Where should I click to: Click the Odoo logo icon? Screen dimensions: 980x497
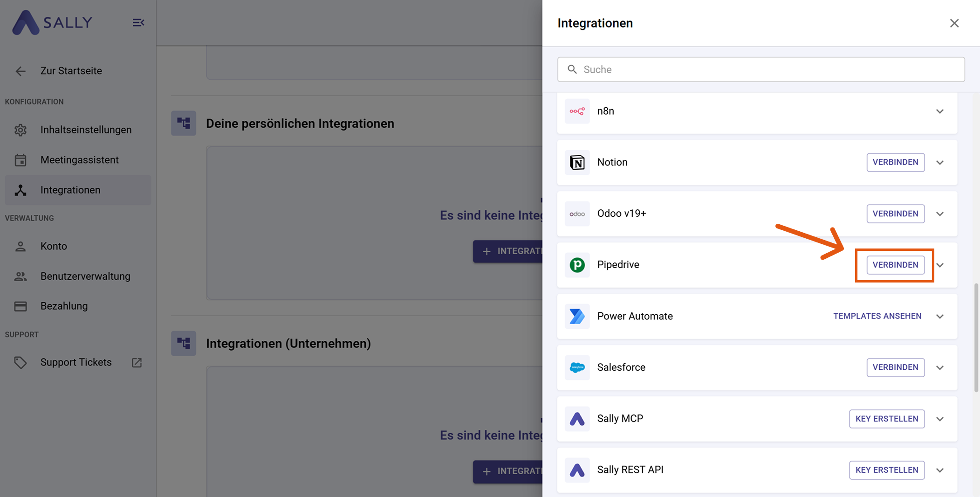577,214
